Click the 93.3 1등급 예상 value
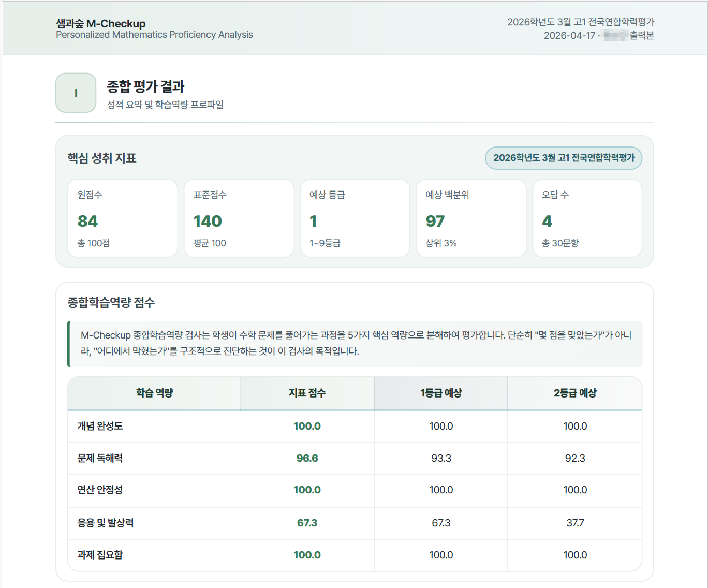Viewport: 708px width, 588px height. 441,458
